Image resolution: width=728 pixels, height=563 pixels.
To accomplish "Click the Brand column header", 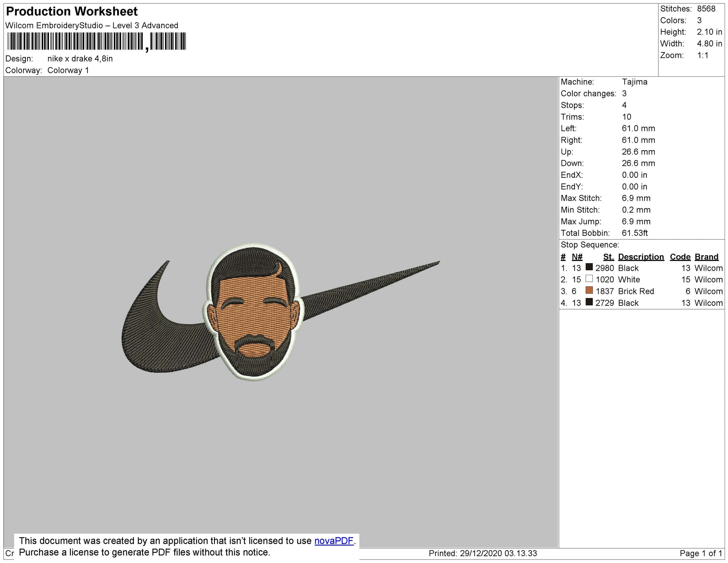I will [x=706, y=257].
